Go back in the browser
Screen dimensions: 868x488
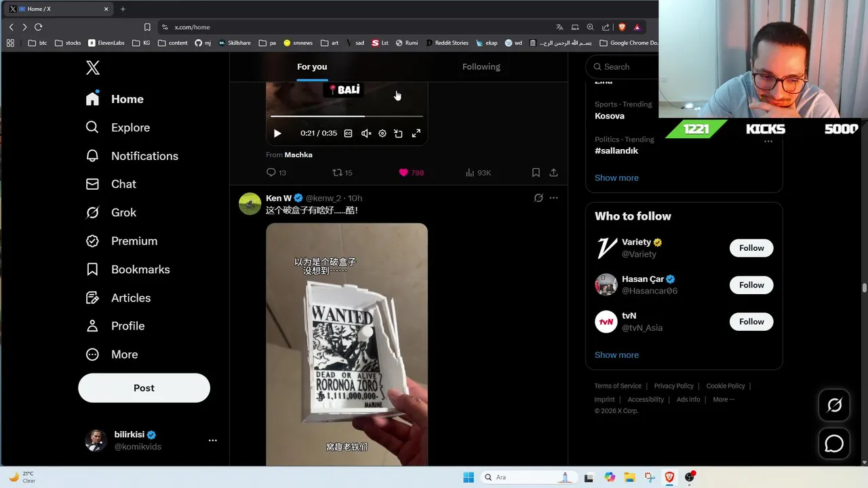click(x=11, y=27)
